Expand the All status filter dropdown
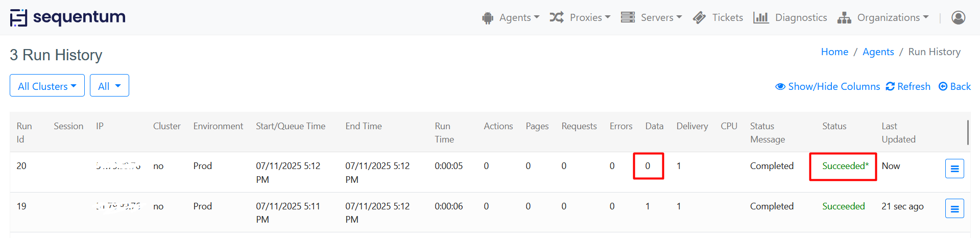The height and width of the screenshot is (238, 980). pyautogui.click(x=109, y=86)
